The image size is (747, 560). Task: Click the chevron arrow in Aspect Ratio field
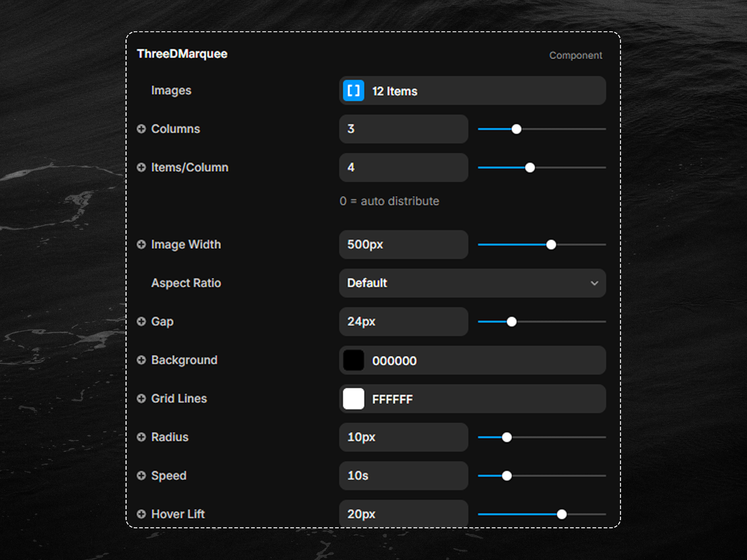(594, 283)
